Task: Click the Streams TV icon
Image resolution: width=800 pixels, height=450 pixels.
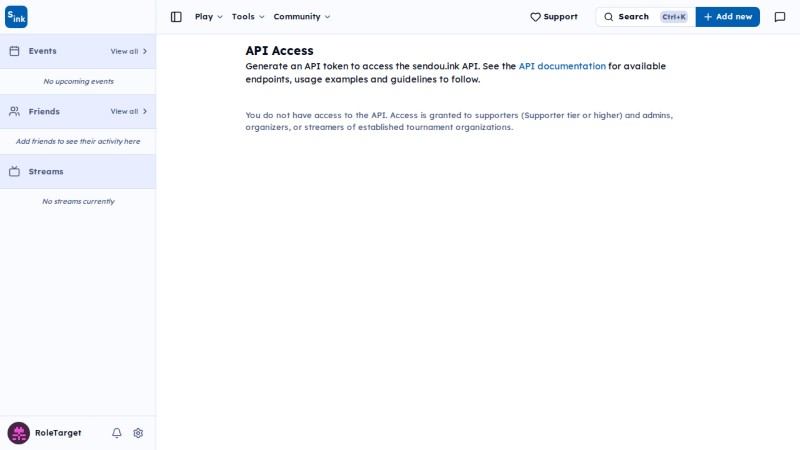Action: [x=14, y=171]
